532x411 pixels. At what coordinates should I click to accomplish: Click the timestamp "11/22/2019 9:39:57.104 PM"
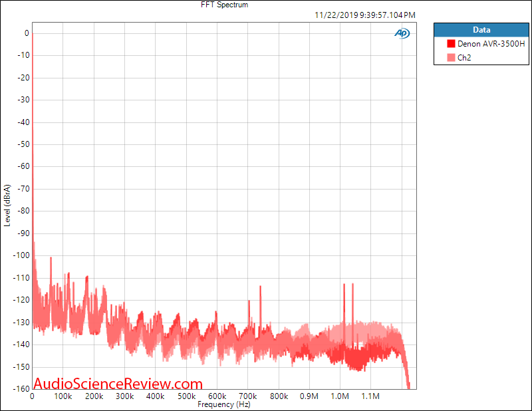(364, 15)
